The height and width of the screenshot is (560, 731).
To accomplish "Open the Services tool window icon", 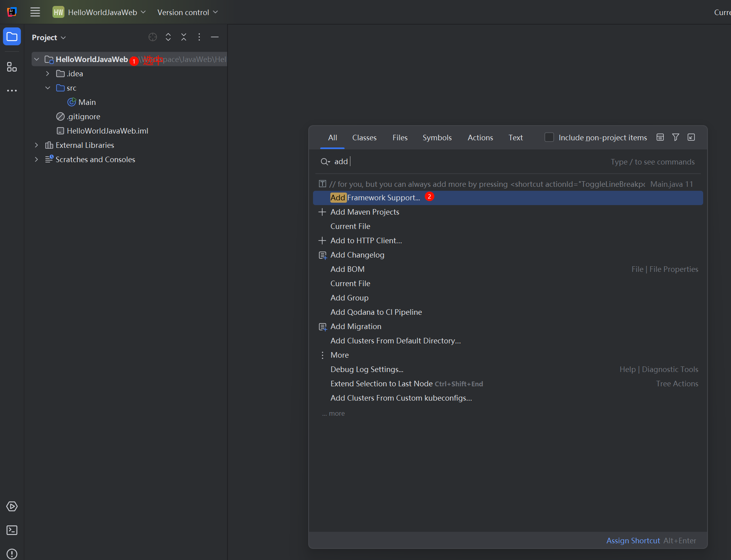I will point(12,506).
